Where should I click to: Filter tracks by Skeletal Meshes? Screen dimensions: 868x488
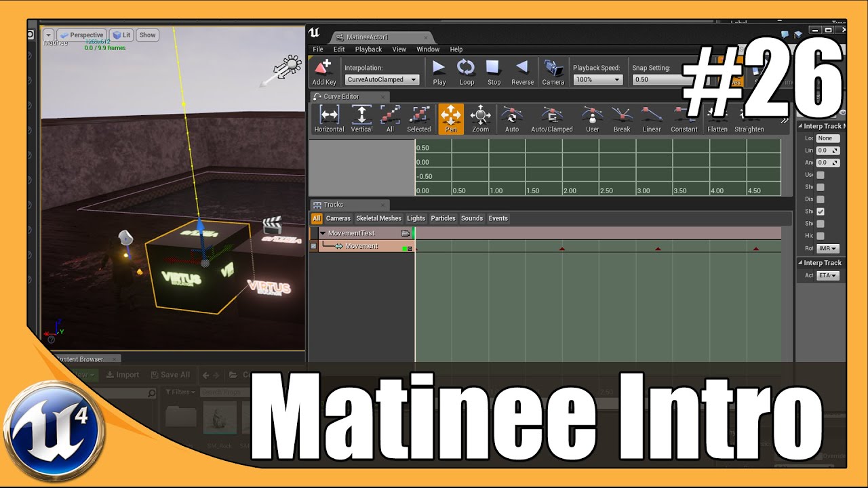tap(379, 218)
